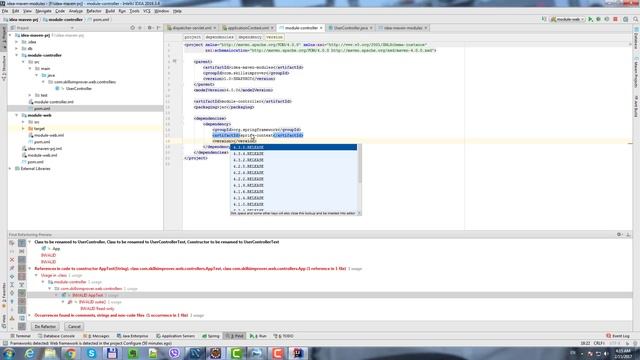Expand the test folder
Viewport: 640px width, 360px height.
30,95
